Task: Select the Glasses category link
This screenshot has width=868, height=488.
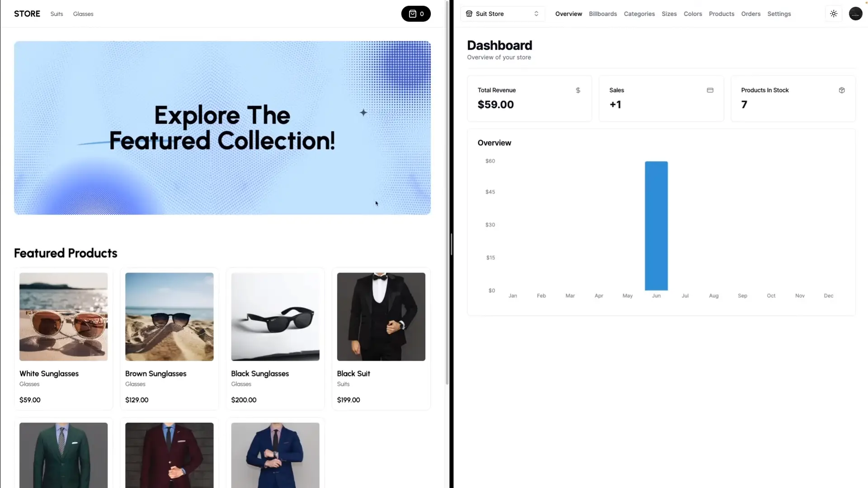Action: 83,14
